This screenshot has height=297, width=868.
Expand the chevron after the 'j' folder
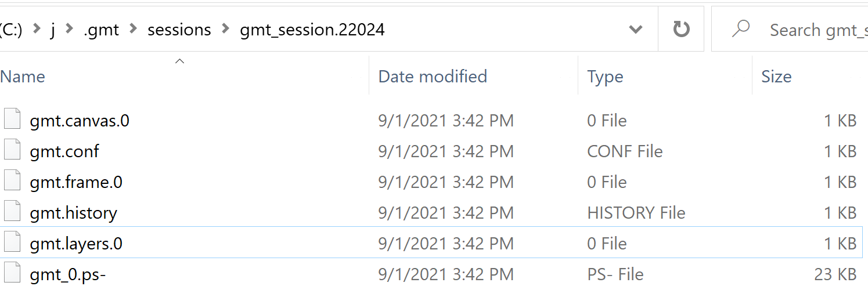[70, 30]
